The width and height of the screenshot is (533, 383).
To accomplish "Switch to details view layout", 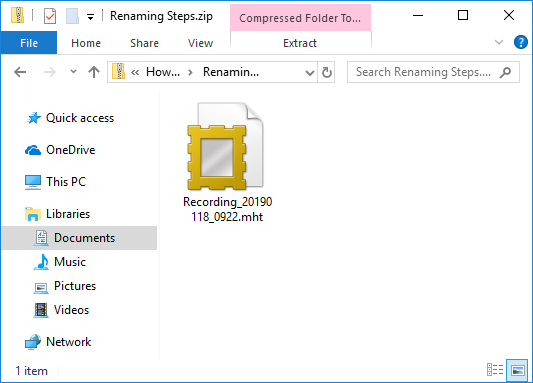I will point(495,369).
